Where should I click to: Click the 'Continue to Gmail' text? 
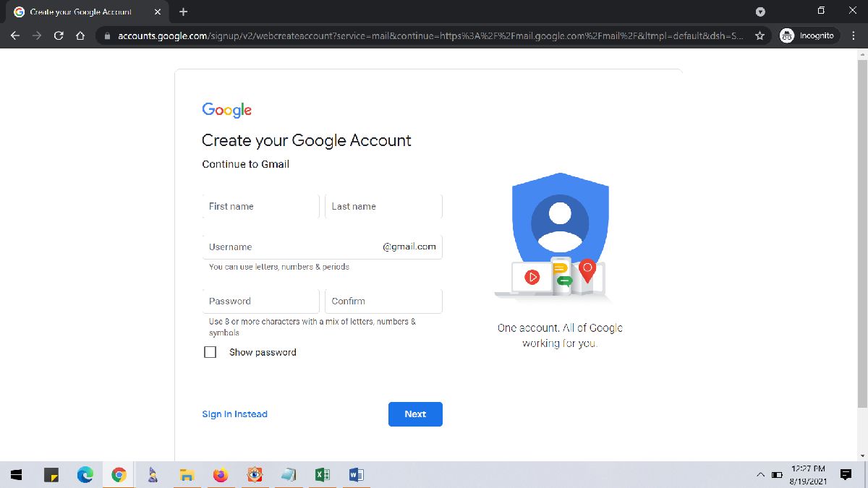click(x=246, y=164)
